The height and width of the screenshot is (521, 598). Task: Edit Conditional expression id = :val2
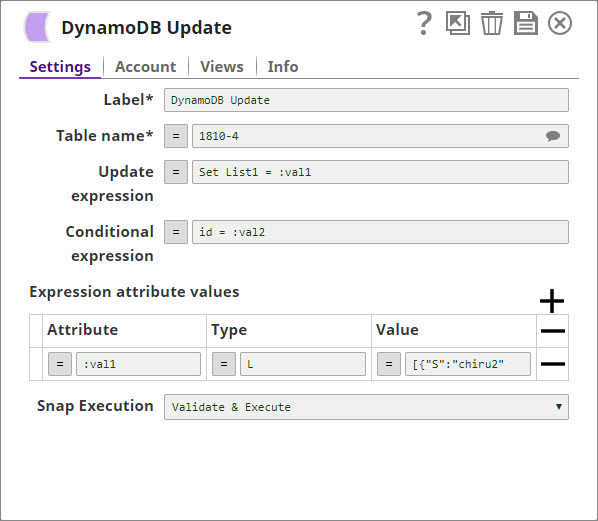coord(380,232)
